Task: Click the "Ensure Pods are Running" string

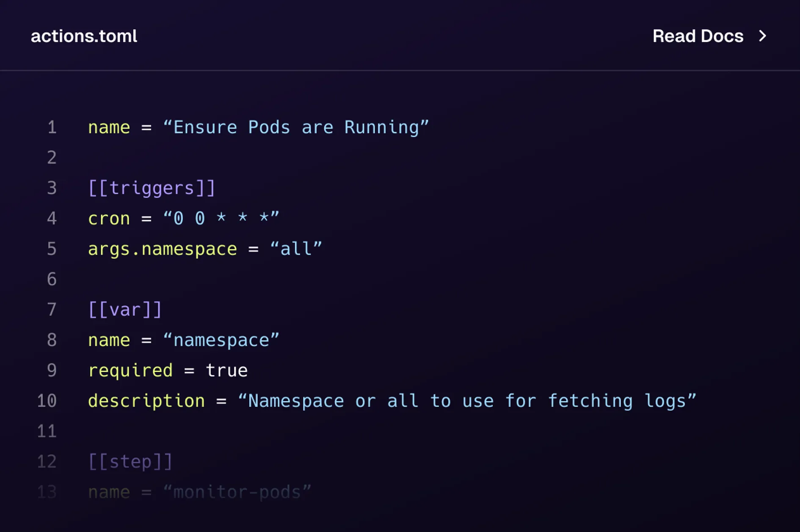Action: coord(296,127)
